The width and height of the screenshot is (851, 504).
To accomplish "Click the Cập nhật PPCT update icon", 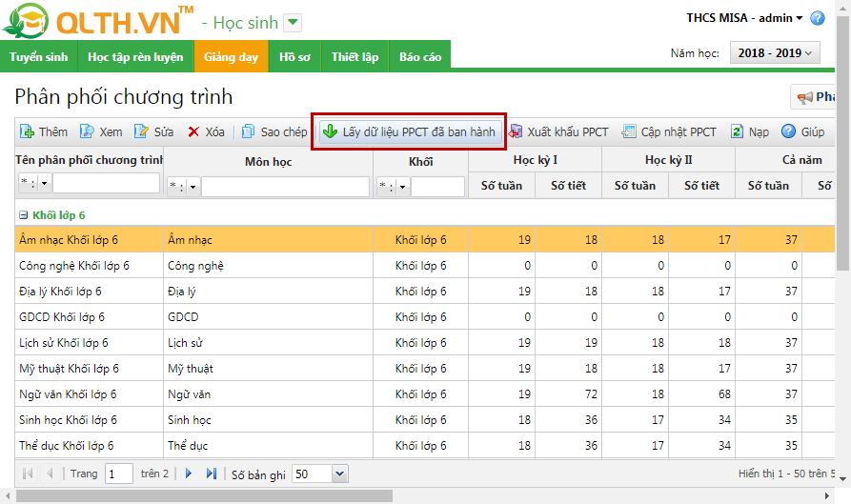I will pyautogui.click(x=629, y=131).
